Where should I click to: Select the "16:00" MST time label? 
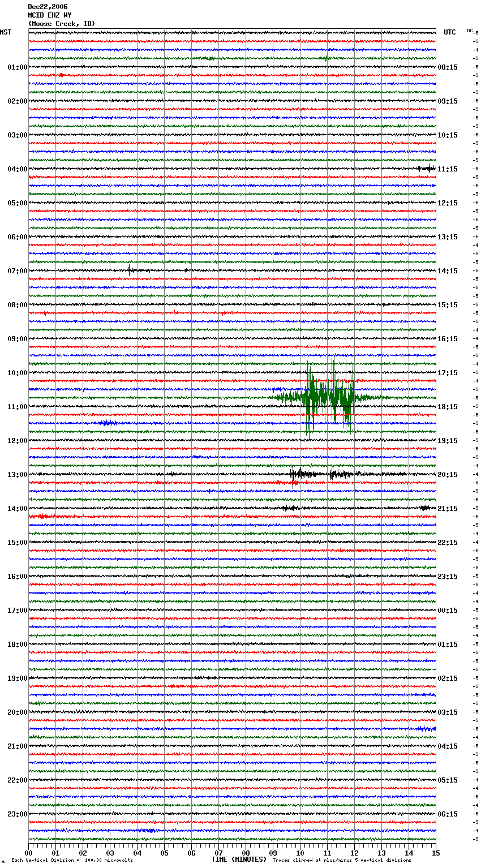(x=17, y=577)
